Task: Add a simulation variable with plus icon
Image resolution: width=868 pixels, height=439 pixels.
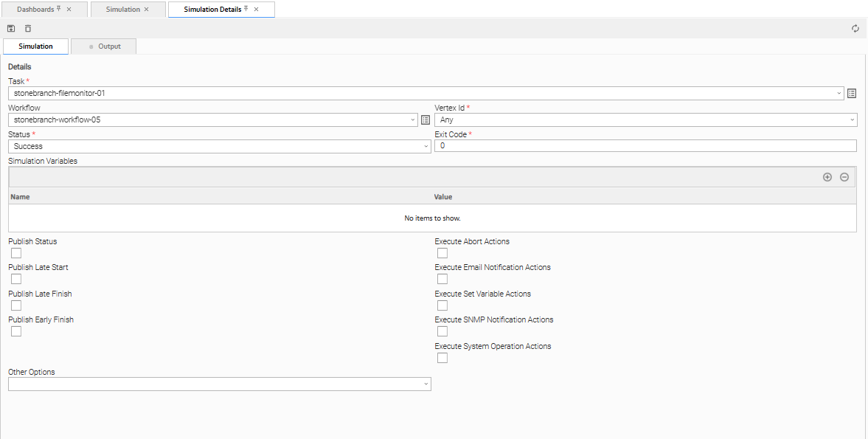Action: (827, 177)
